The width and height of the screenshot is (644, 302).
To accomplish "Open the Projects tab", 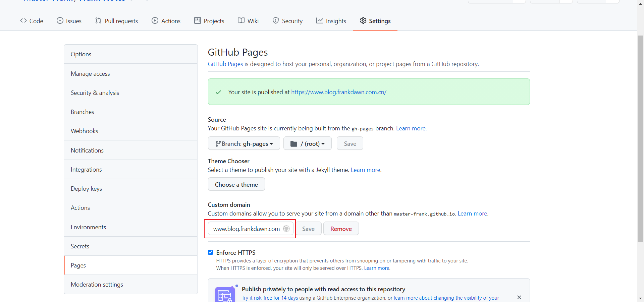I will (x=209, y=21).
